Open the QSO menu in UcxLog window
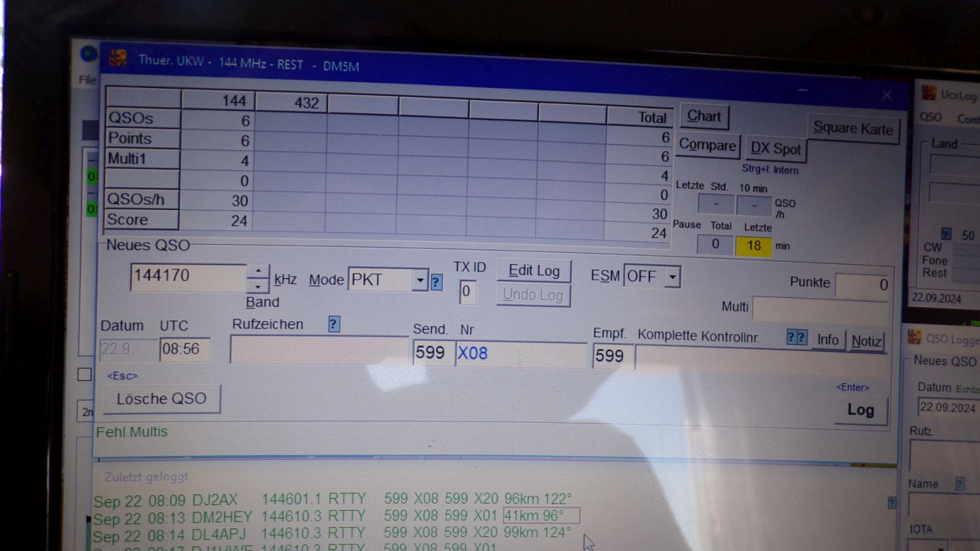The image size is (980, 551). click(x=930, y=118)
